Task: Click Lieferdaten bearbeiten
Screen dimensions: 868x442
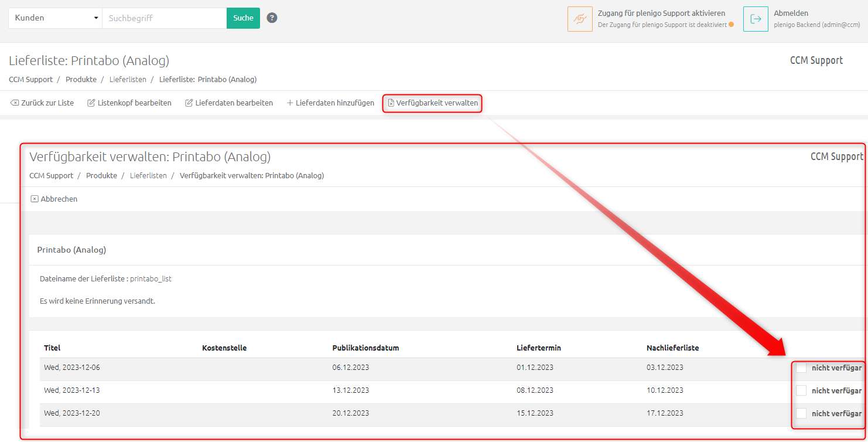Action: (229, 103)
